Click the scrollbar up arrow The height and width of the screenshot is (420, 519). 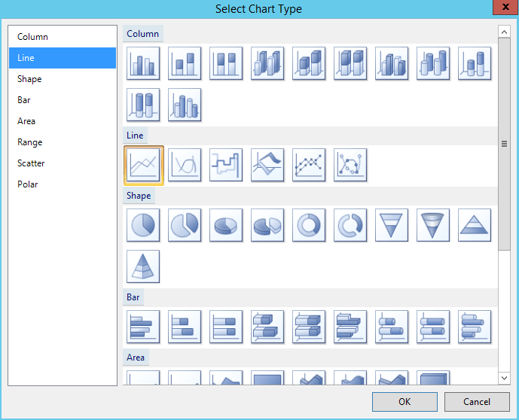504,32
